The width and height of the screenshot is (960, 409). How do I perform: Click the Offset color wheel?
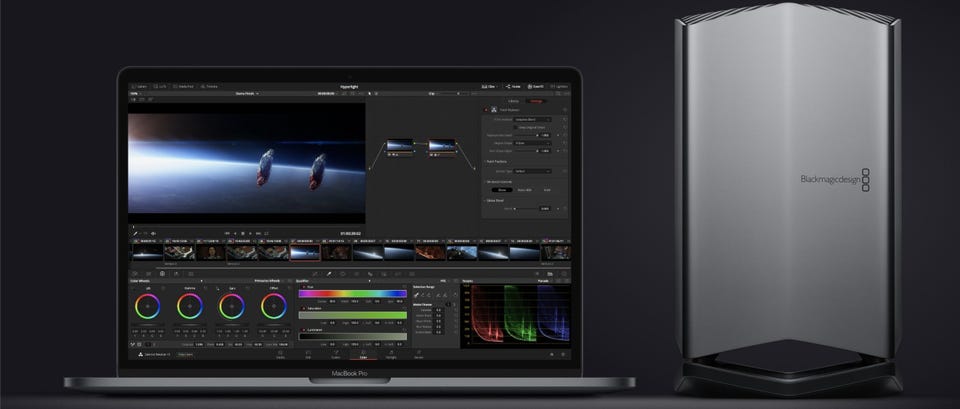[x=274, y=306]
